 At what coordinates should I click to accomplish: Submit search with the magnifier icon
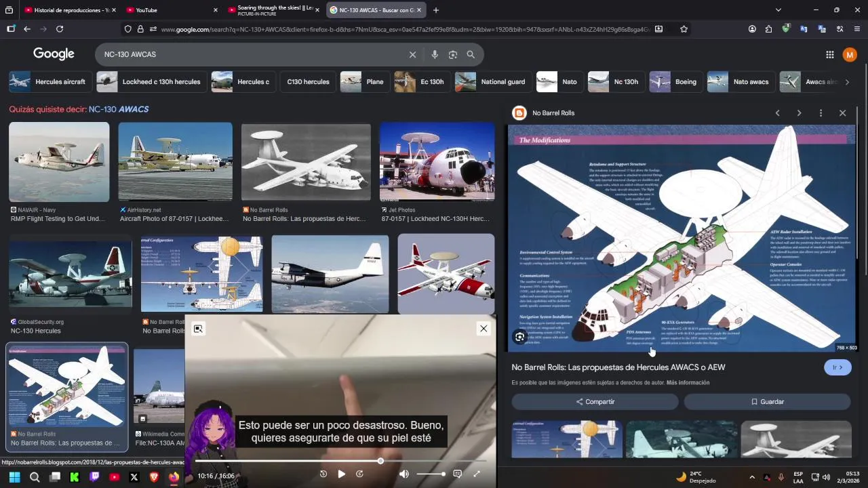click(x=471, y=54)
